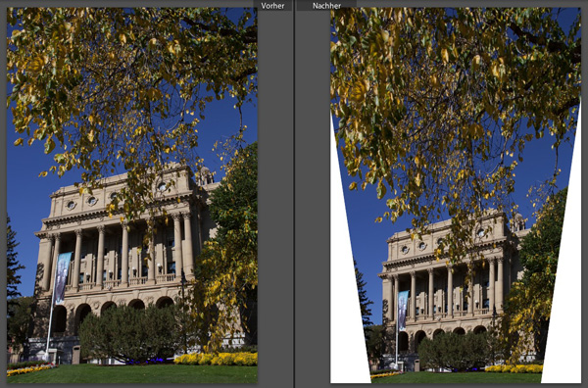Screen dimensions: 588x388
Task: Select the Nachher view label
Action: pyautogui.click(x=326, y=6)
